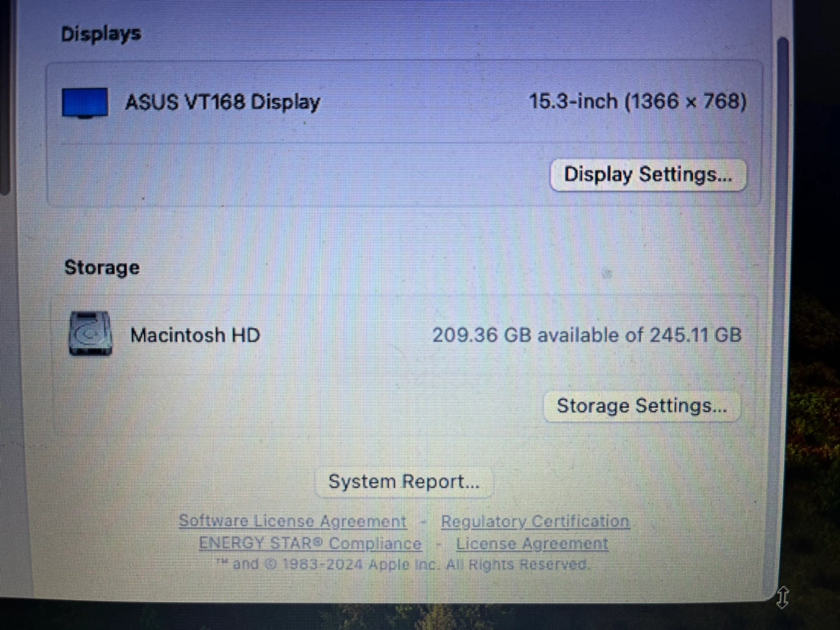Click the Macintosh HD drive icon
Image resolution: width=840 pixels, height=630 pixels.
(90, 334)
